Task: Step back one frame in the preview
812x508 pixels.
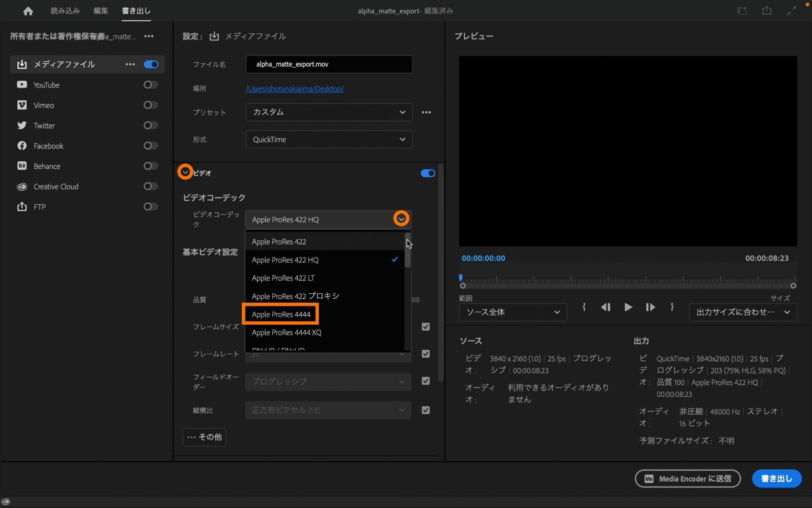Action: [606, 307]
